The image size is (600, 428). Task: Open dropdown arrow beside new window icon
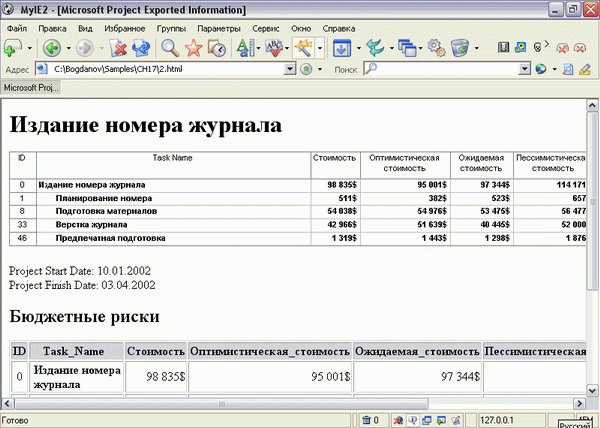(29, 48)
